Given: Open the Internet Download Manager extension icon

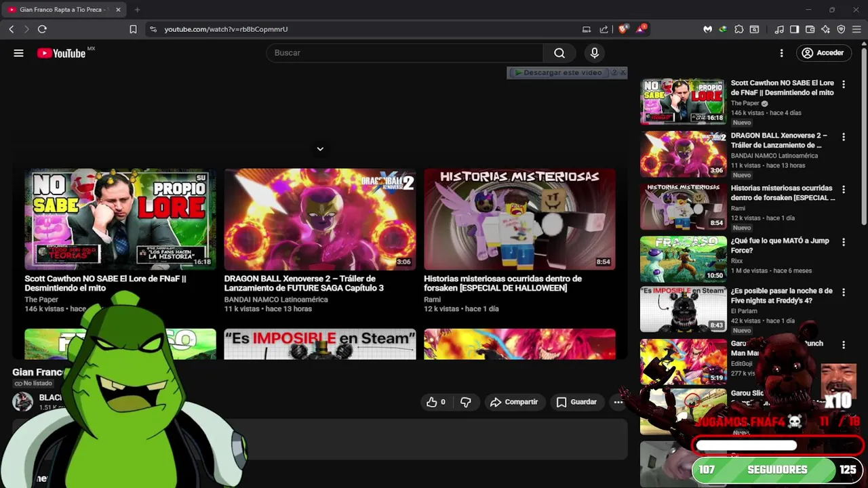Looking at the screenshot, I should pos(723,29).
